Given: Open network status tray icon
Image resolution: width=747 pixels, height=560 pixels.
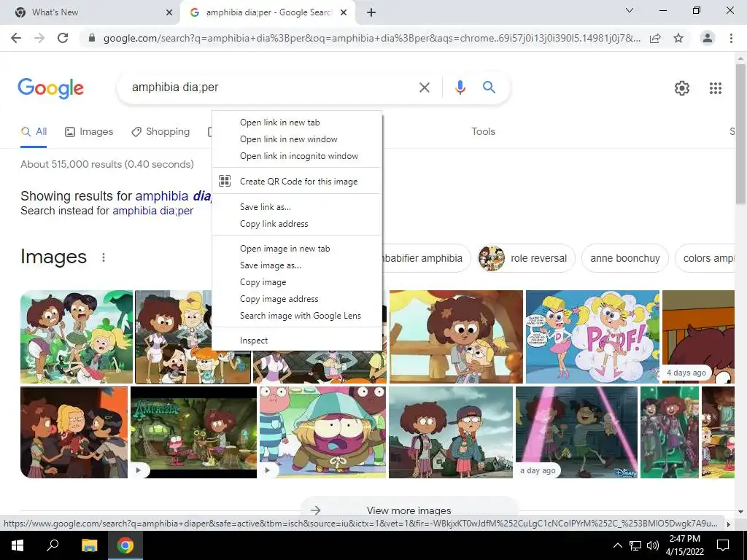Looking at the screenshot, I should click(x=635, y=545).
